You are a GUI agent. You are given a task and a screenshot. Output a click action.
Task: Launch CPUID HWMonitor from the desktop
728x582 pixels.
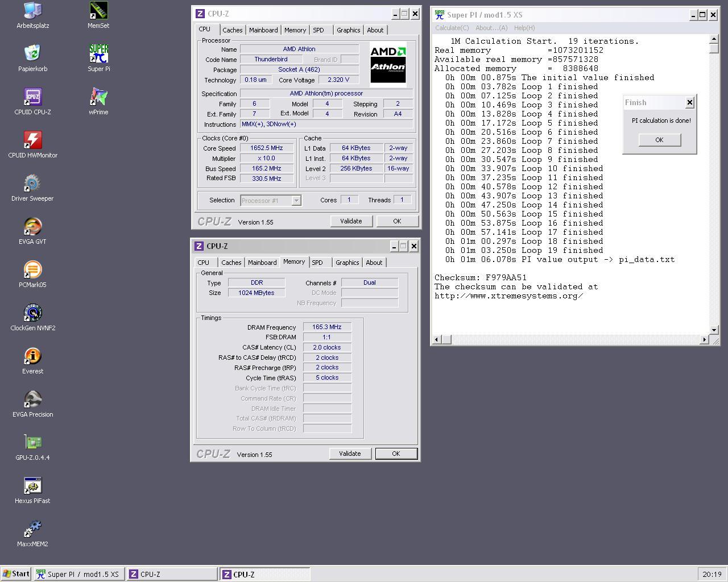pyautogui.click(x=32, y=144)
